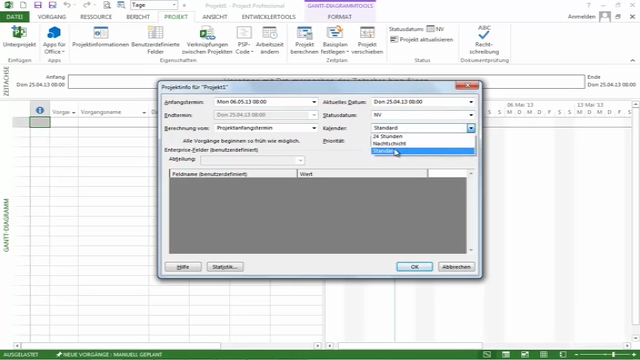Click the Feldname (benutzerdefiniert) column header

pos(233,174)
